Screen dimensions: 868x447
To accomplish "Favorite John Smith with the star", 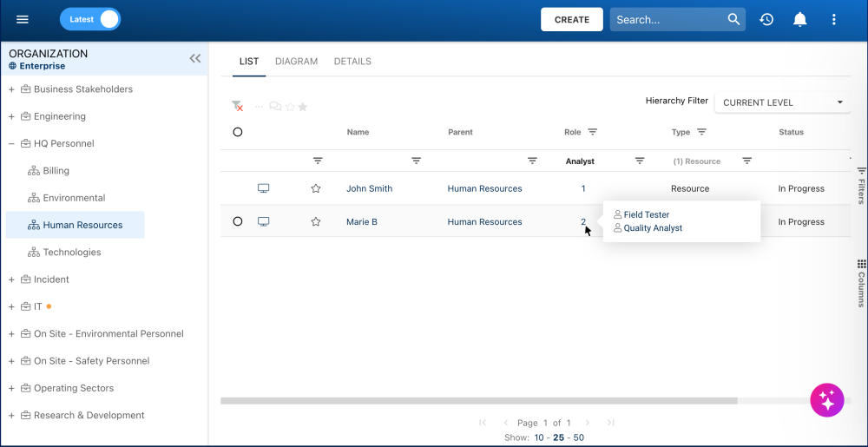I will [x=316, y=188].
